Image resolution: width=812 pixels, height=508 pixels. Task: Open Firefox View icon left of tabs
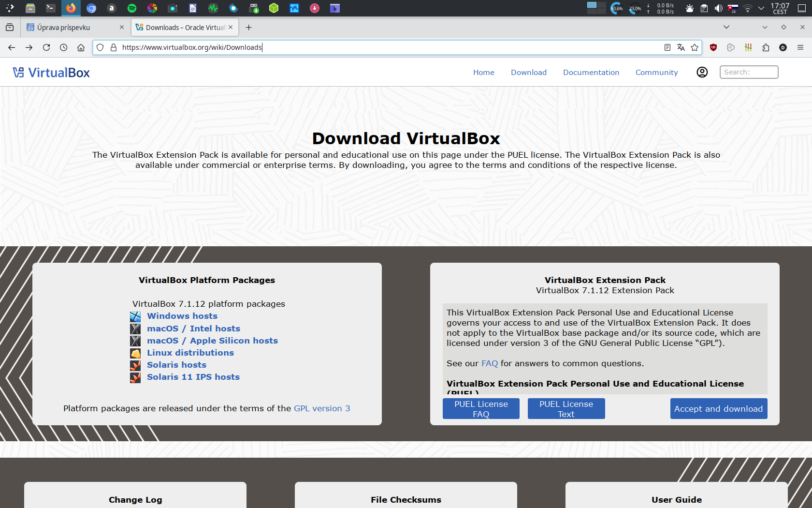[10, 28]
